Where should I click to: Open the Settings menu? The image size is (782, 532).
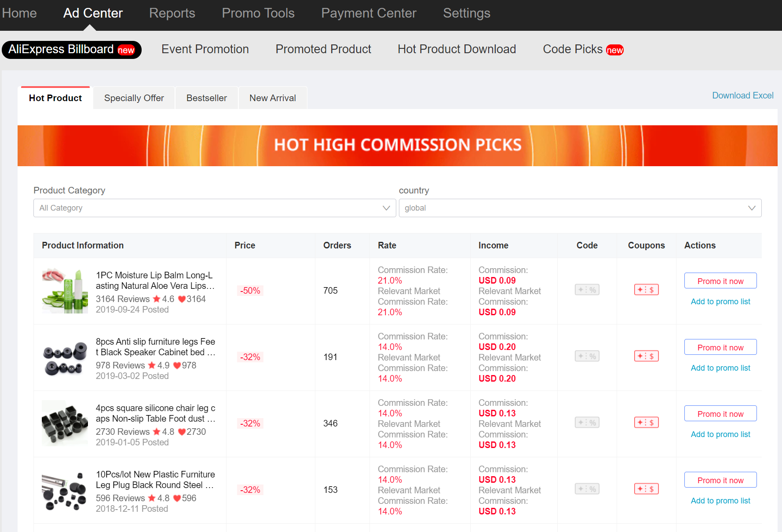click(467, 13)
